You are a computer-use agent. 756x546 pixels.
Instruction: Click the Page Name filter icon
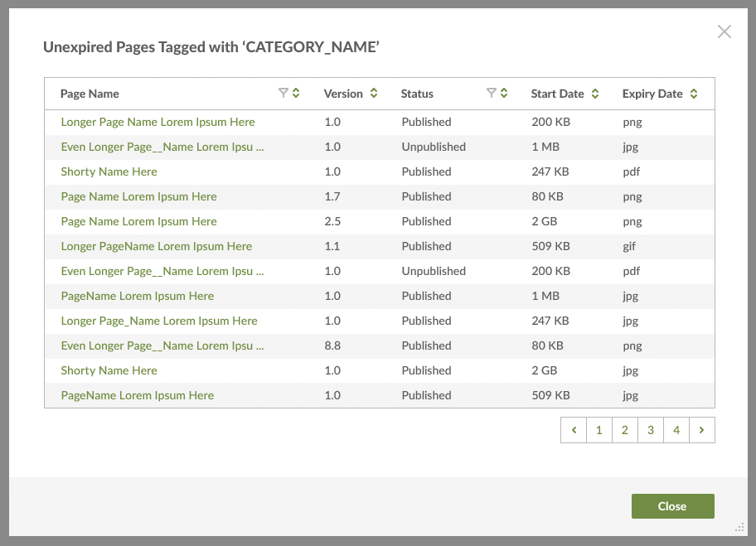pyautogui.click(x=283, y=94)
